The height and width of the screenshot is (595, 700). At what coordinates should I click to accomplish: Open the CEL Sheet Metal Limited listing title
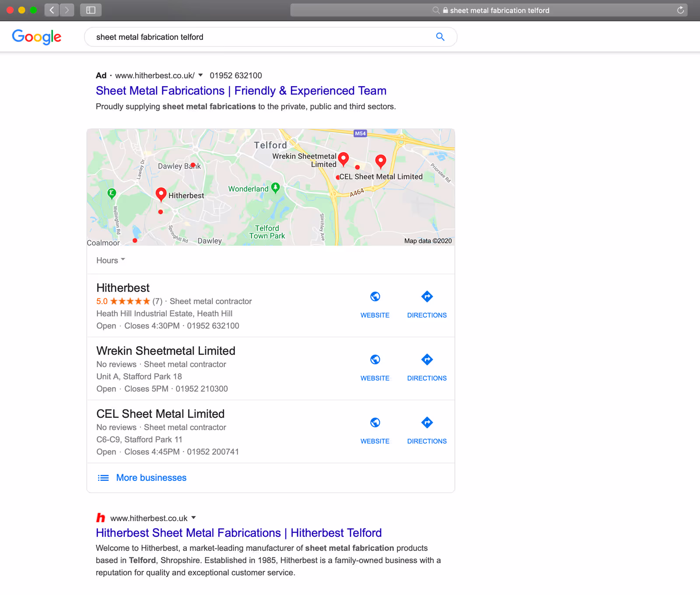click(161, 414)
